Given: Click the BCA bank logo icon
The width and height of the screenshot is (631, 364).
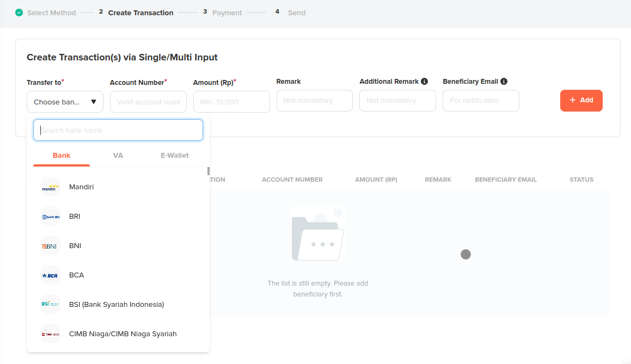Looking at the screenshot, I should click(50, 275).
